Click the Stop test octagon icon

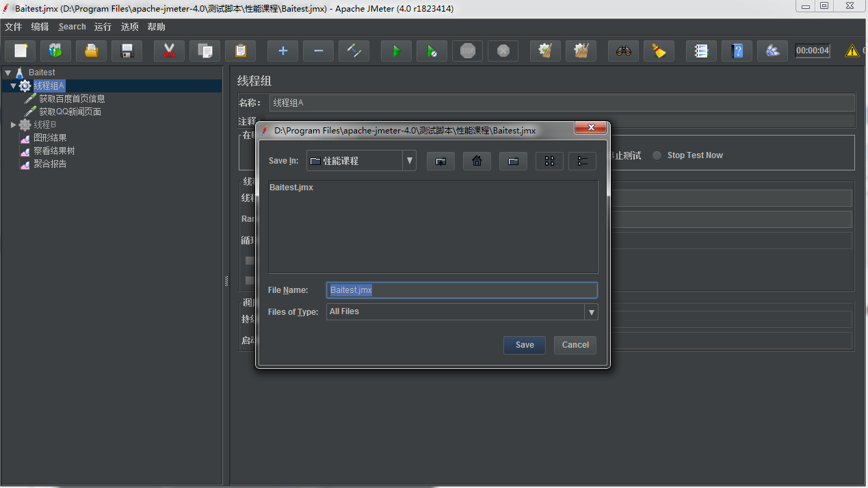pyautogui.click(x=467, y=51)
